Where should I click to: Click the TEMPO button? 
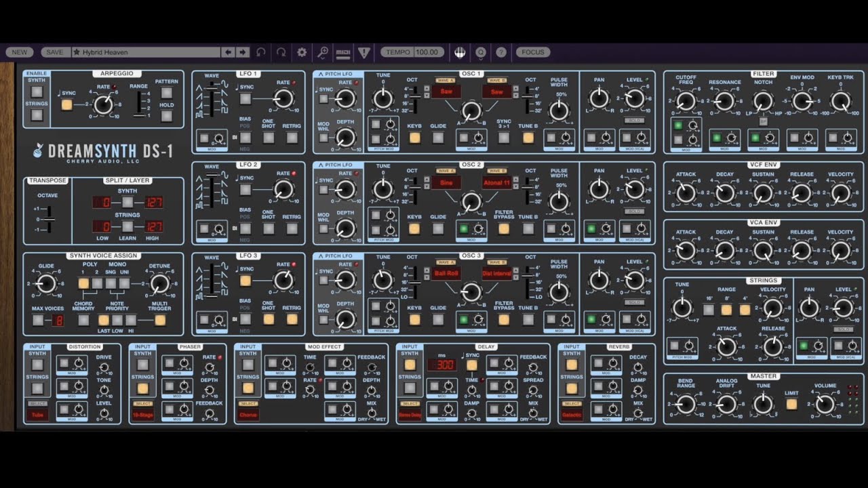[x=397, y=52]
